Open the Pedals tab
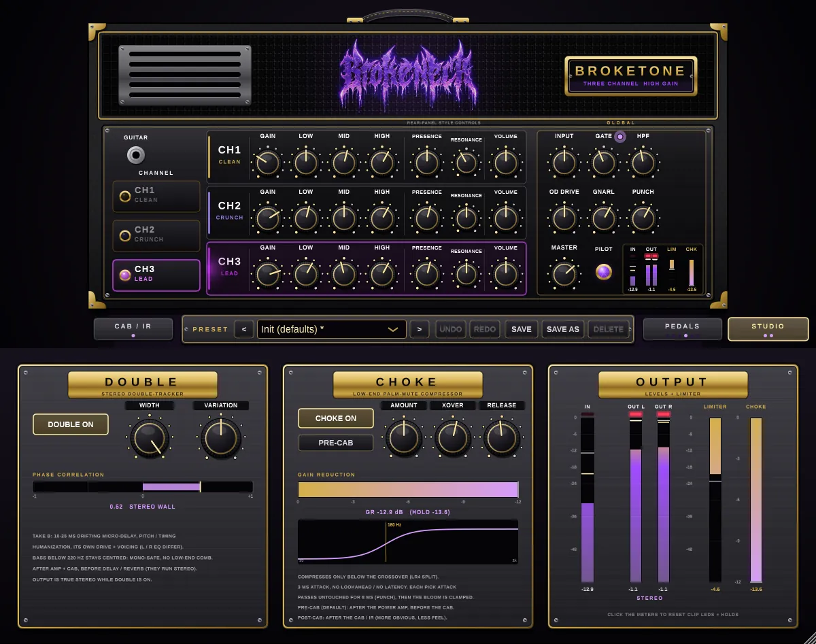Image resolution: width=816 pixels, height=644 pixels. pos(682,329)
